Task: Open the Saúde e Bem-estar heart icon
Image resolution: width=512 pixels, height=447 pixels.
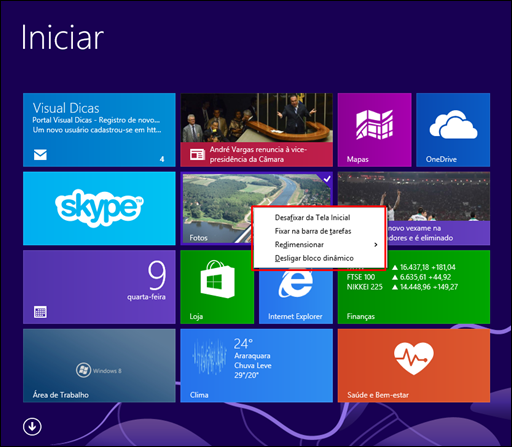Action: (x=414, y=358)
